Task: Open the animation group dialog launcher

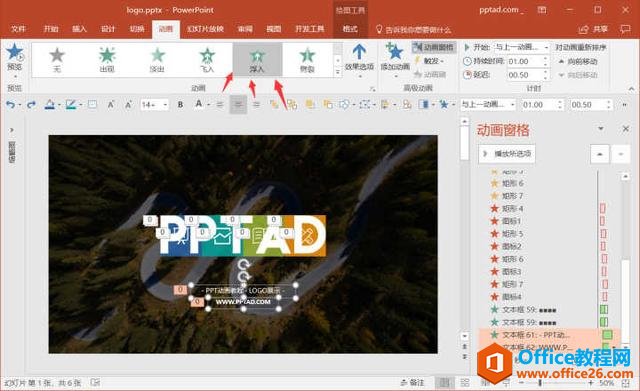Action: click(x=372, y=88)
